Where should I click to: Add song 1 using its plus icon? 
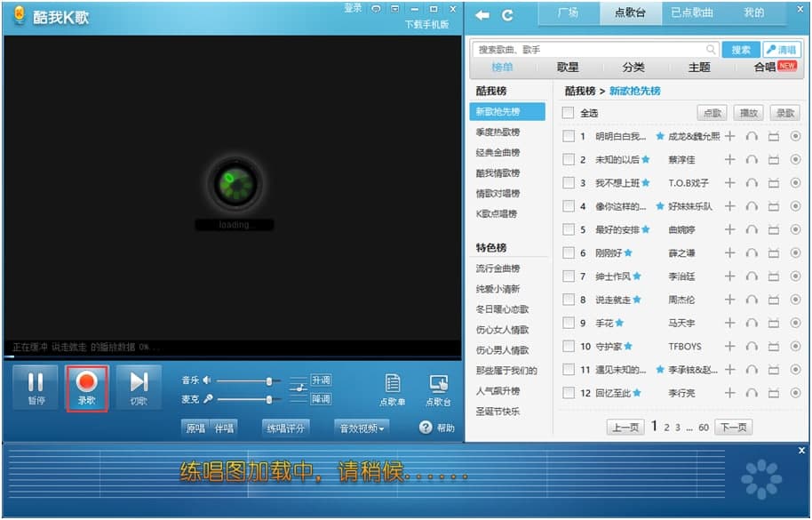tap(729, 136)
